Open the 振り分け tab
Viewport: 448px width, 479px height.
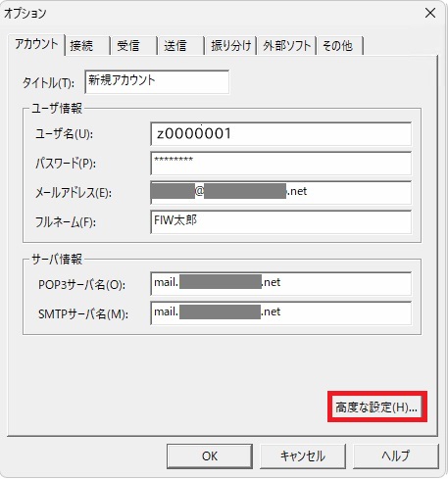click(x=230, y=46)
